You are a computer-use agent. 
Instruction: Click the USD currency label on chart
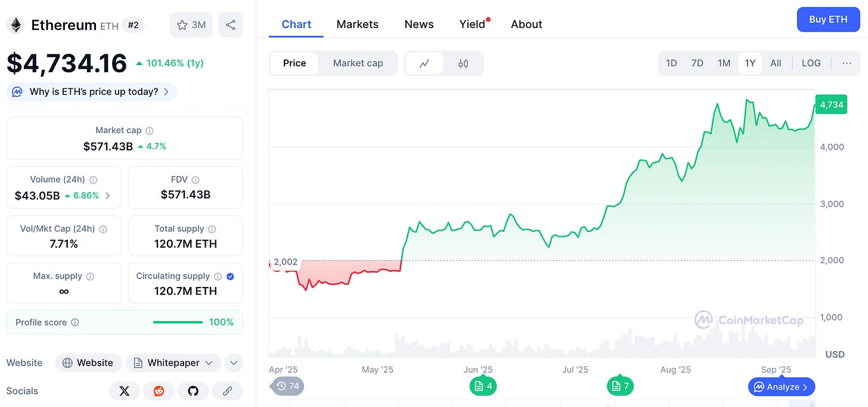835,354
